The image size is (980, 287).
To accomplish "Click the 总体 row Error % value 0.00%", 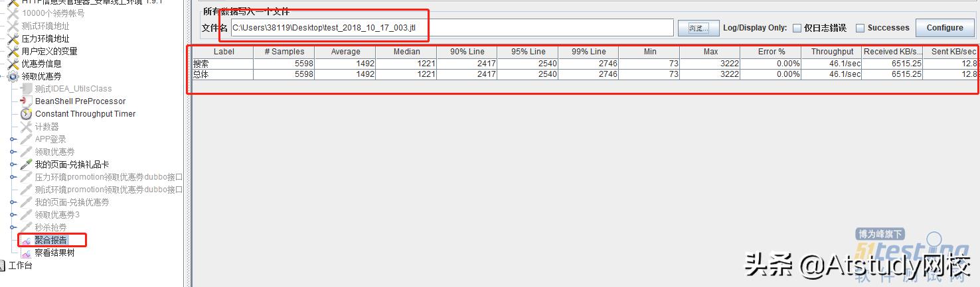I will click(x=772, y=74).
